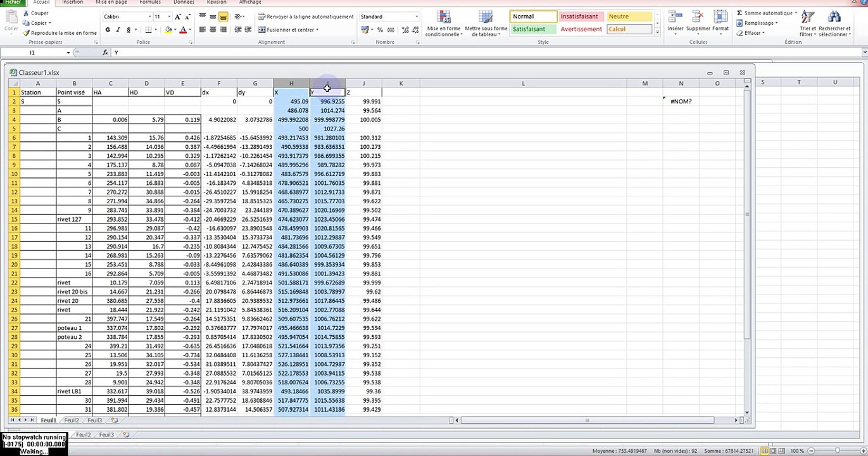
Task: Switch to the Insertion ribbon tab
Action: click(72, 3)
